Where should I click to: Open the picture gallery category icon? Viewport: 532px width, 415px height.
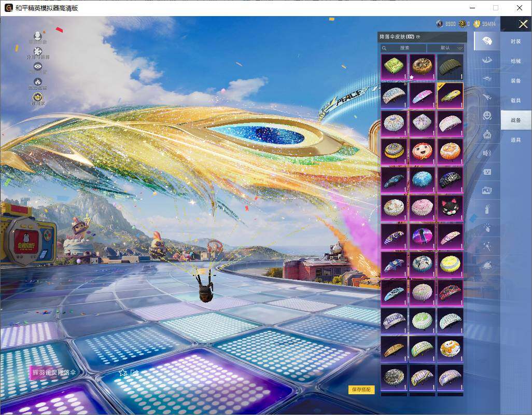point(487,190)
